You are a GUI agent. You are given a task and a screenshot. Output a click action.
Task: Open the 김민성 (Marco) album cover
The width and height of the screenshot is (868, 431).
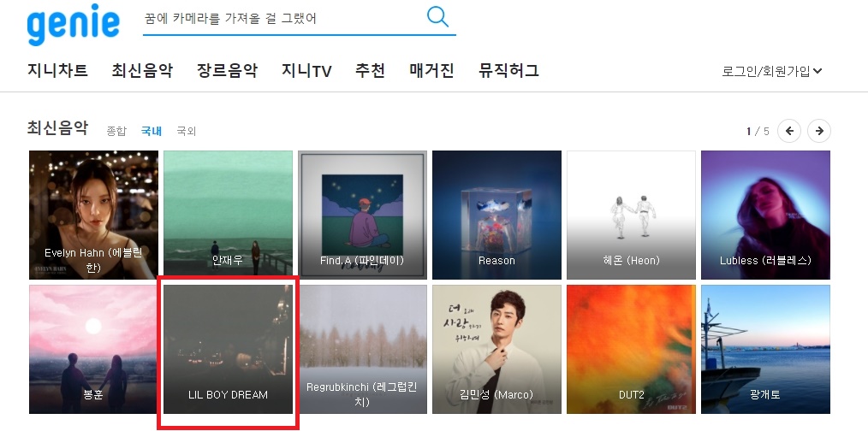click(496, 349)
